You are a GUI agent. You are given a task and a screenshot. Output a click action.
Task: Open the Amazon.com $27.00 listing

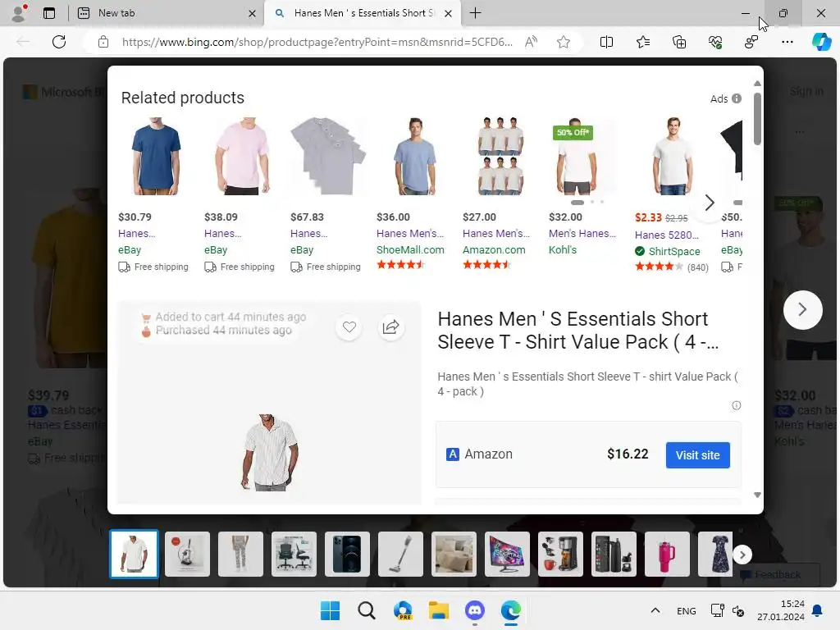point(496,234)
